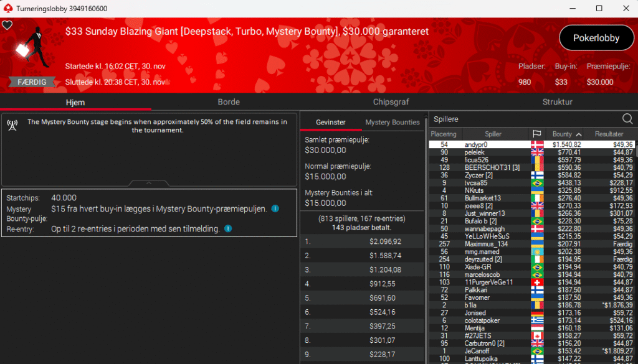Toggle sort arrow on Bounty column

(579, 134)
